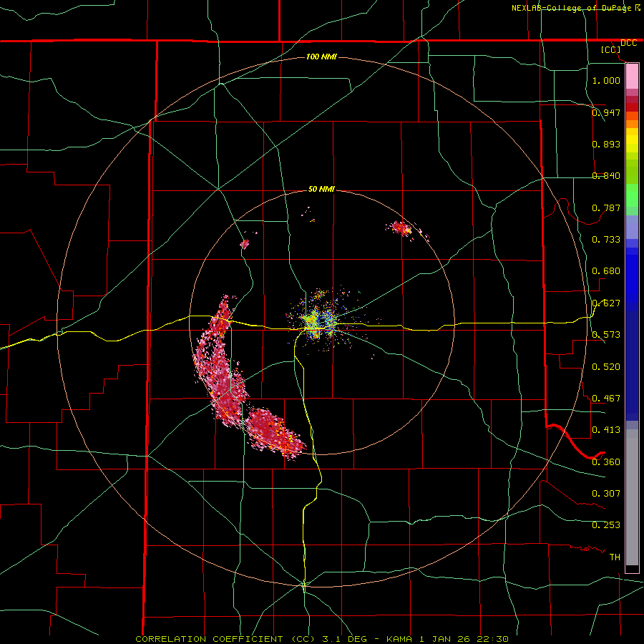Select the 0.840 legend value
The width and height of the screenshot is (644, 644).
click(x=606, y=176)
